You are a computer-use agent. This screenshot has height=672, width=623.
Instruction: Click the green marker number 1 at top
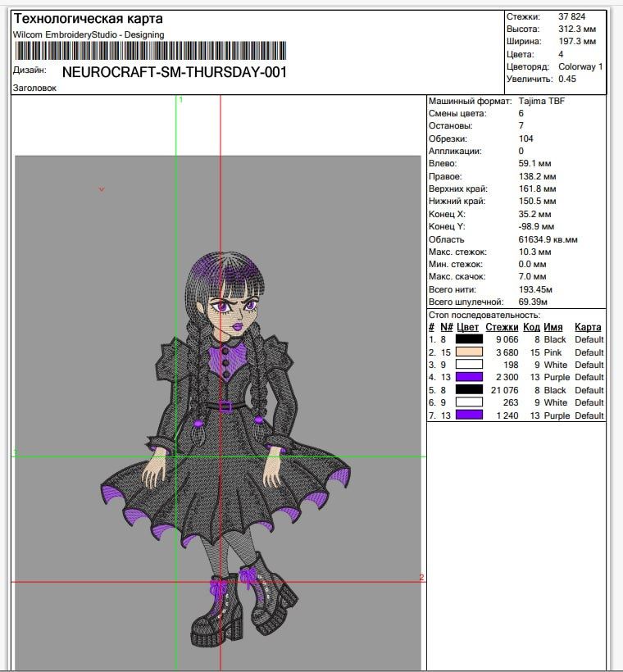(181, 100)
